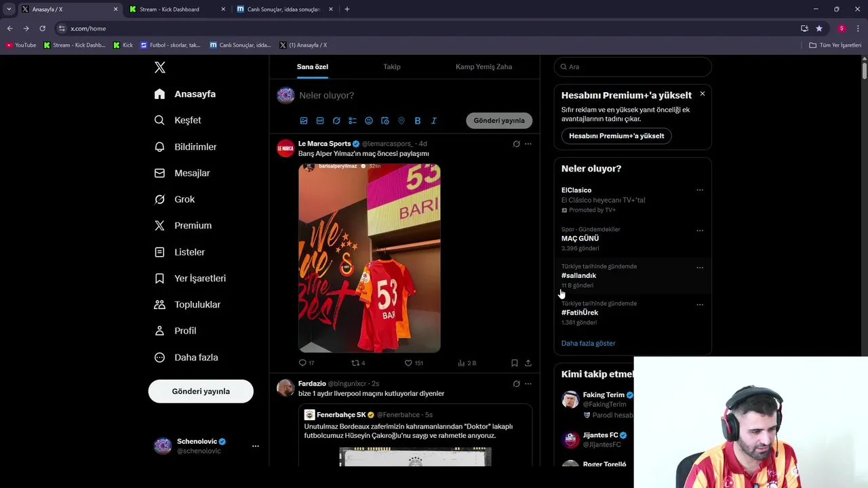Viewport: 868px width, 488px height.
Task: Open the Galatasaray jersey image
Action: pos(370,258)
